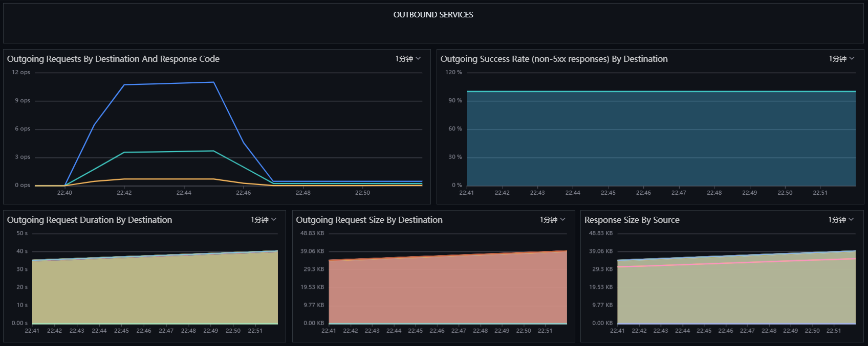The image size is (868, 346).
Task: Click chevron arrow in Outgoing Request Size panel
Action: click(563, 220)
